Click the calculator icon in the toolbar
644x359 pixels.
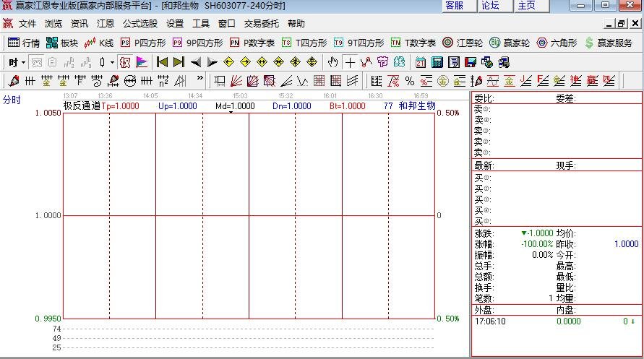tap(437, 62)
